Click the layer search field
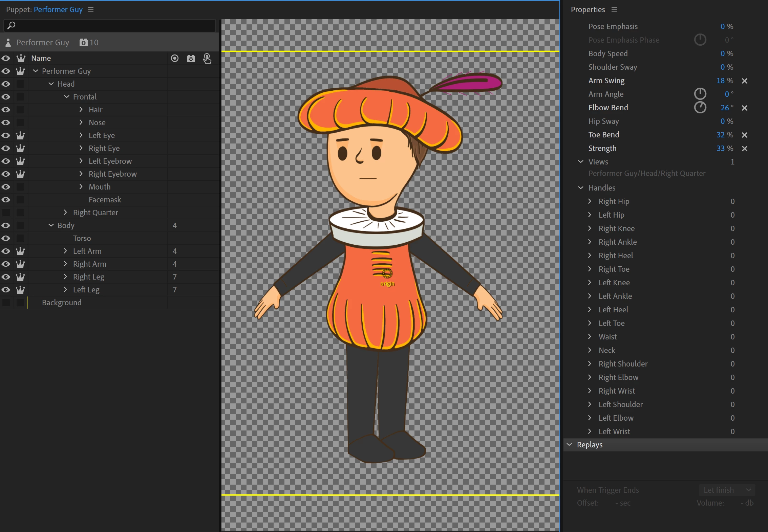The image size is (768, 532). tap(110, 25)
